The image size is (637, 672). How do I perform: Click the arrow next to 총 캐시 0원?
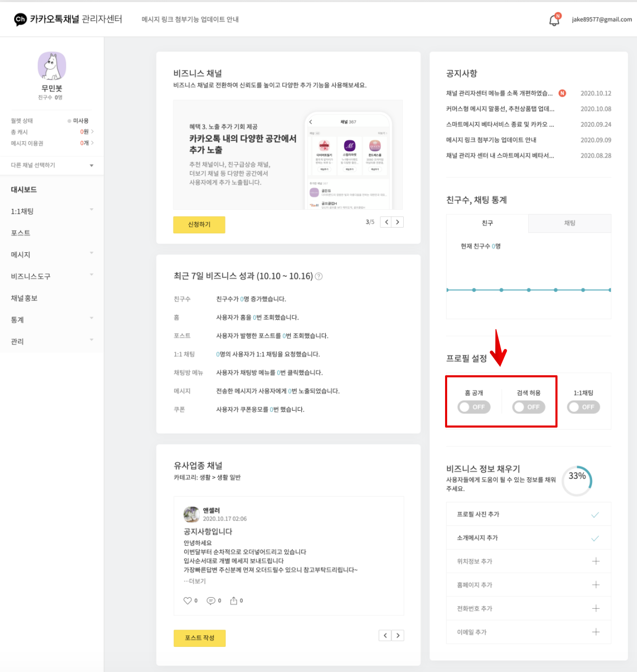click(x=93, y=131)
